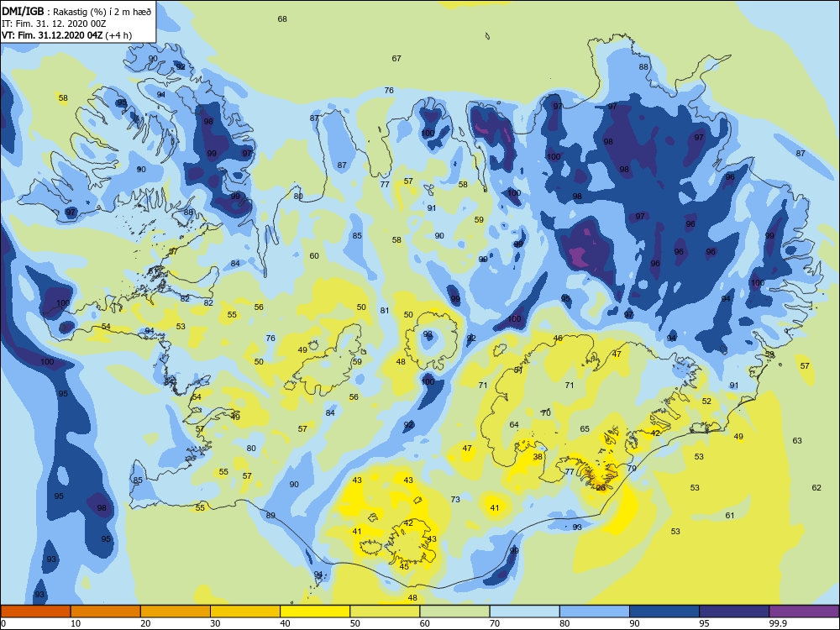Click the 60–70 pale green legend swatch
This screenshot has width=840, height=630.
(x=454, y=612)
